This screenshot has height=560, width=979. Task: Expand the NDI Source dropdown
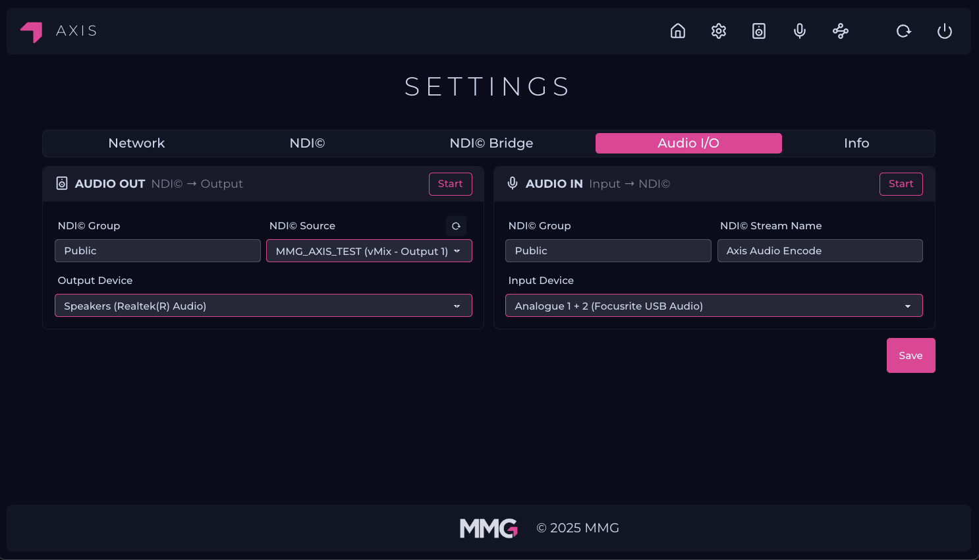(369, 251)
